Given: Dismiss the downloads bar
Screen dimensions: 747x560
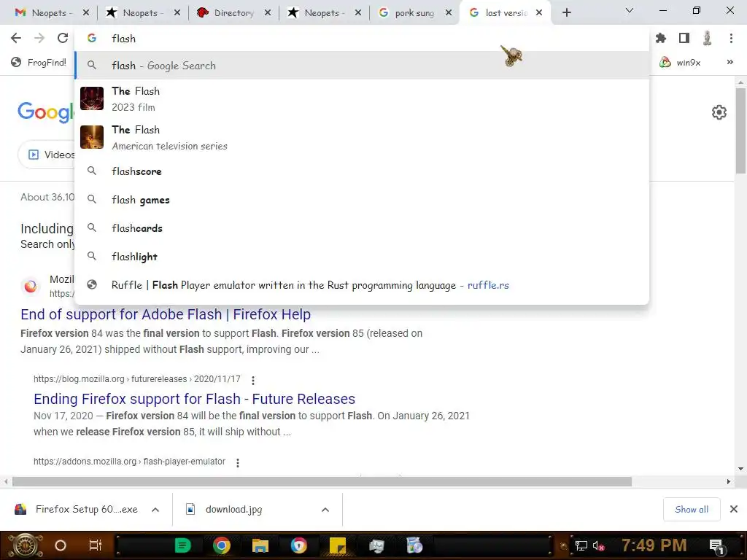Looking at the screenshot, I should (x=734, y=509).
